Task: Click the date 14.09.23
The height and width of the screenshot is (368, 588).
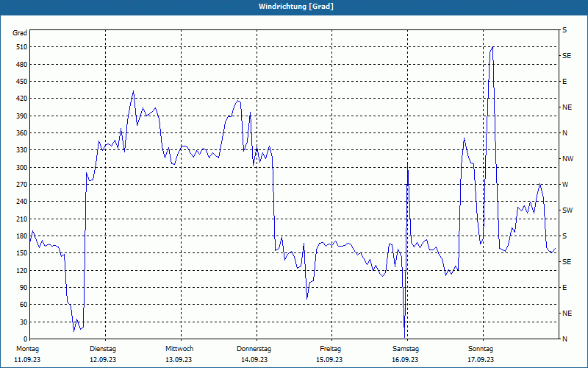Action: tap(254, 360)
